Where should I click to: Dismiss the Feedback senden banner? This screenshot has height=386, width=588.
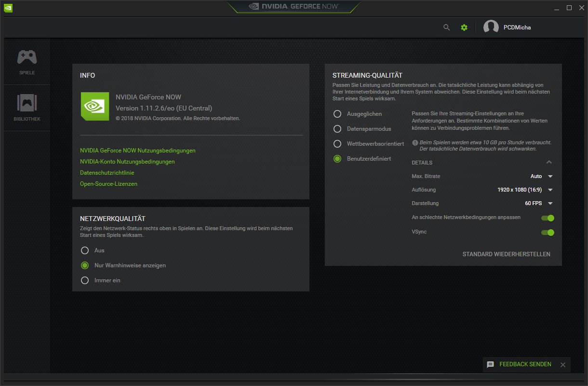tap(562, 365)
